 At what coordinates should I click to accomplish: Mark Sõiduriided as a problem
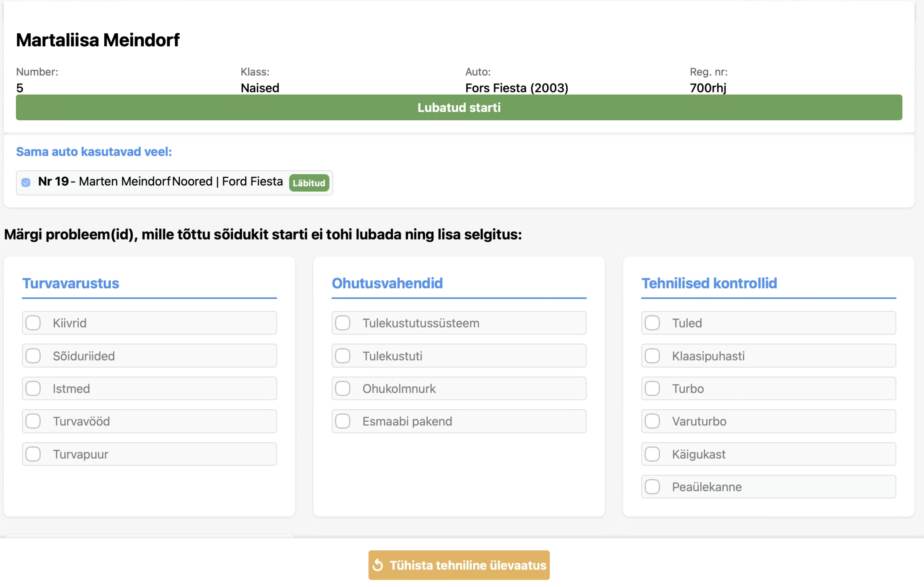[x=33, y=356]
